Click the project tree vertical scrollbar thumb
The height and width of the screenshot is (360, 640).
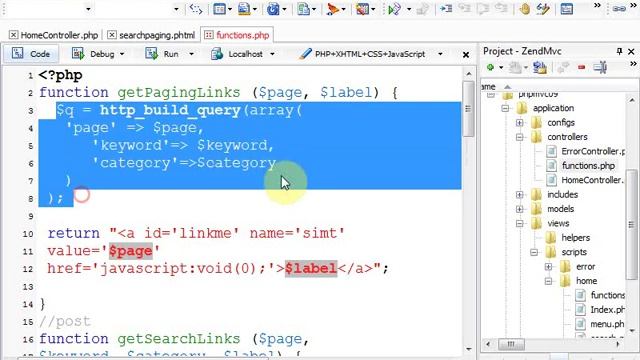[x=631, y=224]
